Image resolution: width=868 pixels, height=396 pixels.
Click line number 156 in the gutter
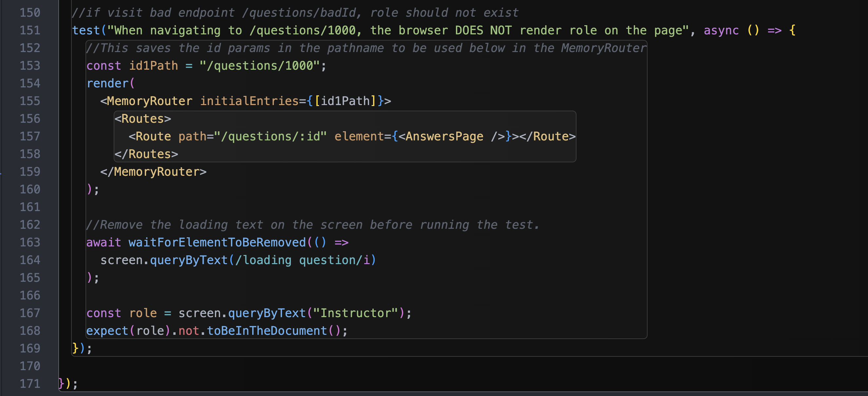pos(30,118)
